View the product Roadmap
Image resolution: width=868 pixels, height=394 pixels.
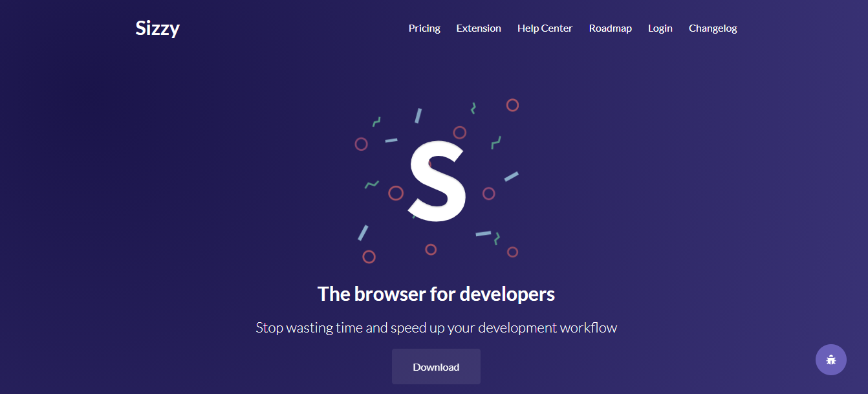click(610, 28)
